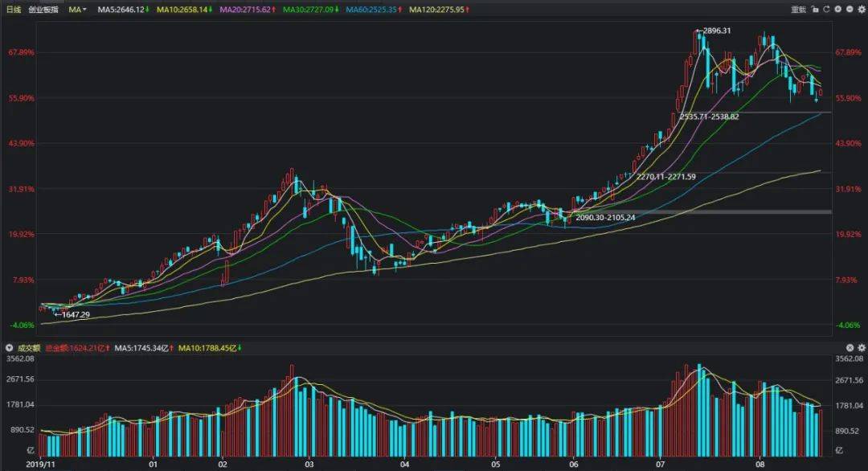Open chart settings gear icon
Image resolution: width=868 pixels, height=471 pixels.
pyautogui.click(x=860, y=10)
